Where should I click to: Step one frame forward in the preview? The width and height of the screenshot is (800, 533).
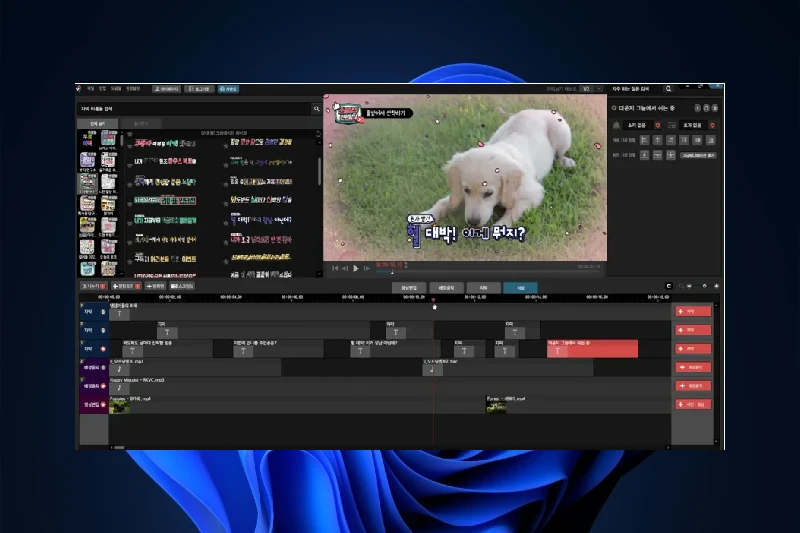[367, 268]
